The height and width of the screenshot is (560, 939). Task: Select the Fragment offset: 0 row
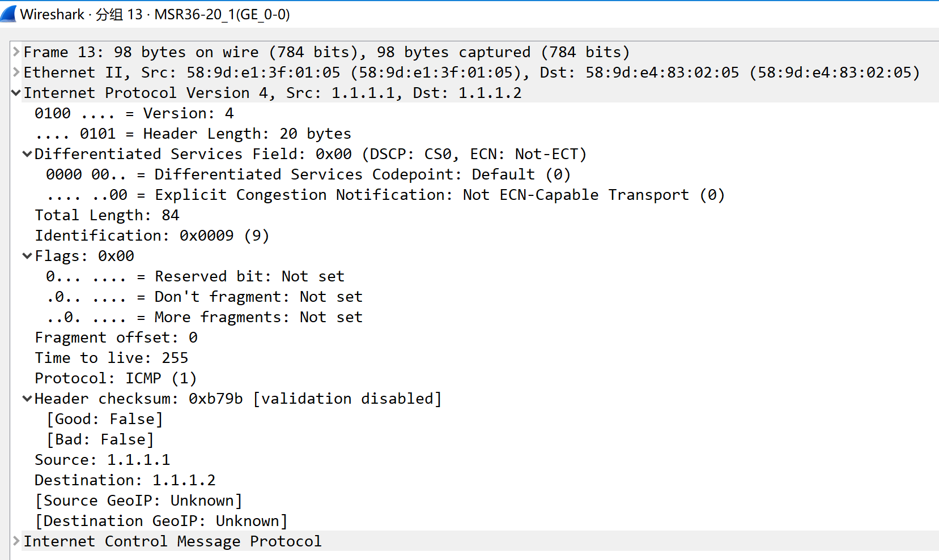116,337
